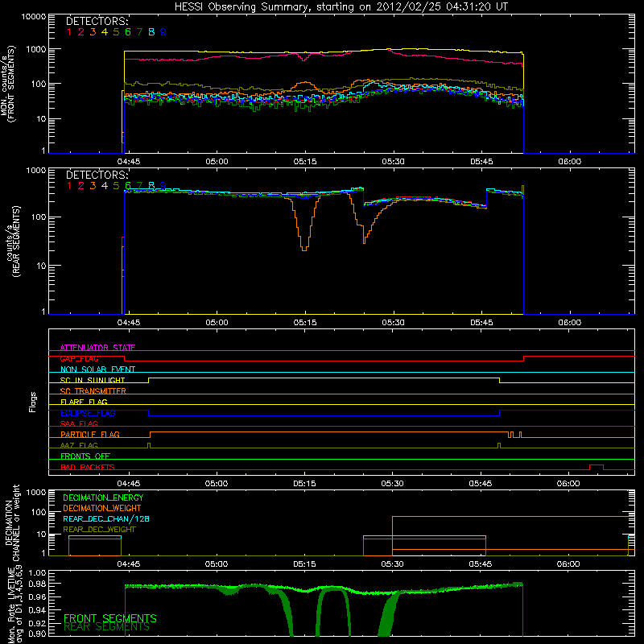Click the DECIMATION_WEIGHT legend entry

(102, 508)
